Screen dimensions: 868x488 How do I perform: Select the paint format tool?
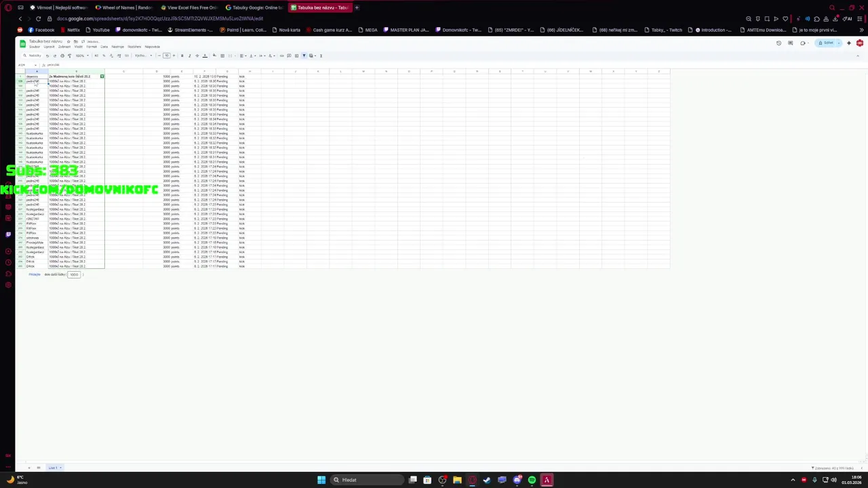[x=70, y=56]
